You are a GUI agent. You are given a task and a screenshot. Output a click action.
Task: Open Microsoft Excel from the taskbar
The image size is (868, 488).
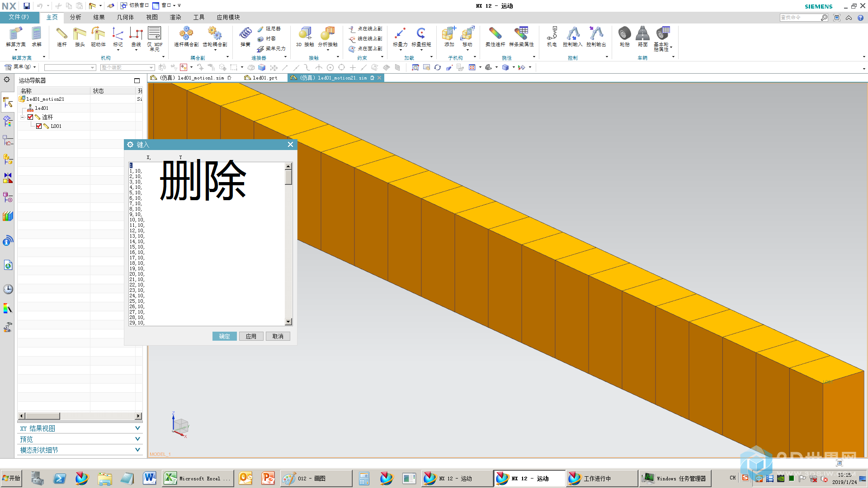pyautogui.click(x=198, y=479)
